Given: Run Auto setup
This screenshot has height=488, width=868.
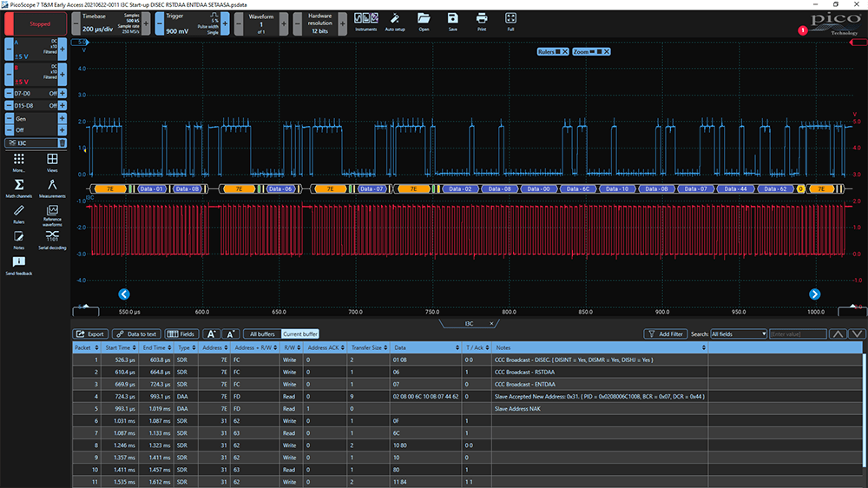Looking at the screenshot, I should pos(395,22).
